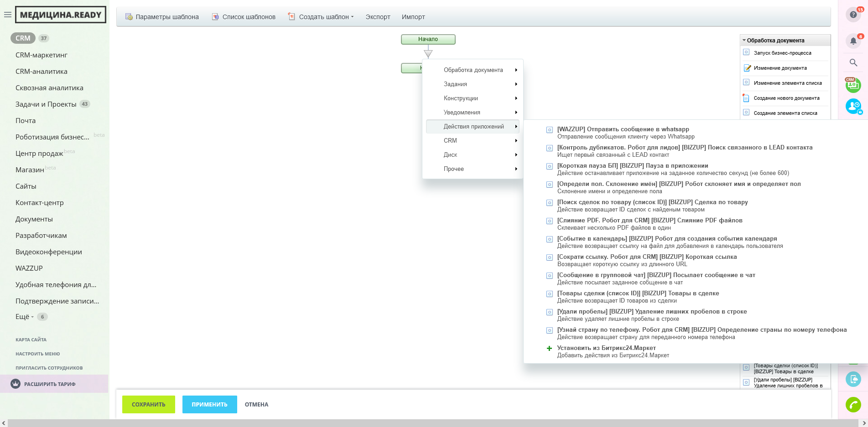This screenshot has width=868, height=427.
Task: Click icon of Контроль дубликатов action
Action: pyautogui.click(x=550, y=148)
